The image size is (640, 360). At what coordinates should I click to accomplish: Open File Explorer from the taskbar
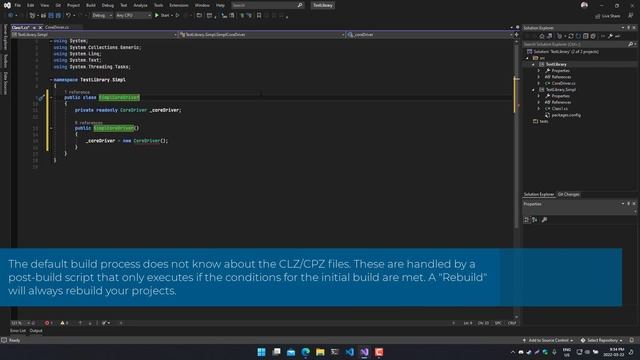(320, 352)
